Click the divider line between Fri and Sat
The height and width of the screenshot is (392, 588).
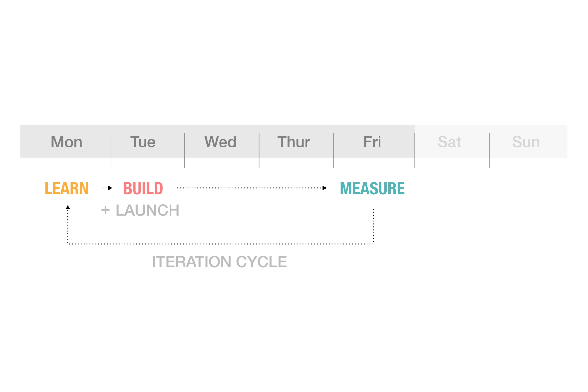coord(415,150)
